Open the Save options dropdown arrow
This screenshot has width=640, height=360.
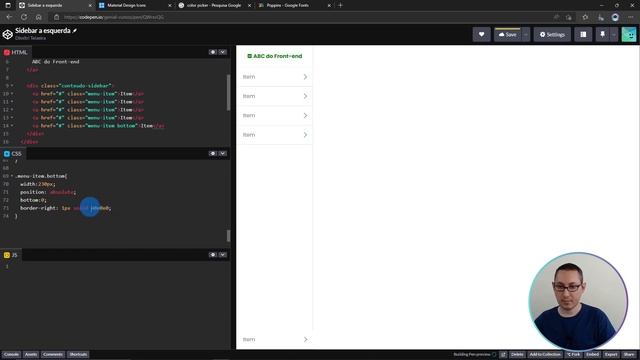[x=526, y=35]
